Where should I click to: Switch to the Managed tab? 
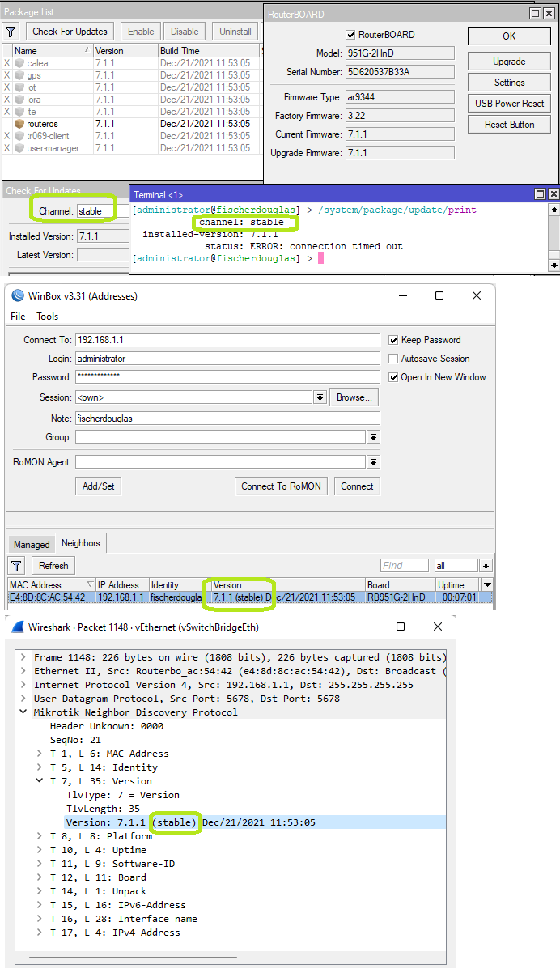click(32, 545)
